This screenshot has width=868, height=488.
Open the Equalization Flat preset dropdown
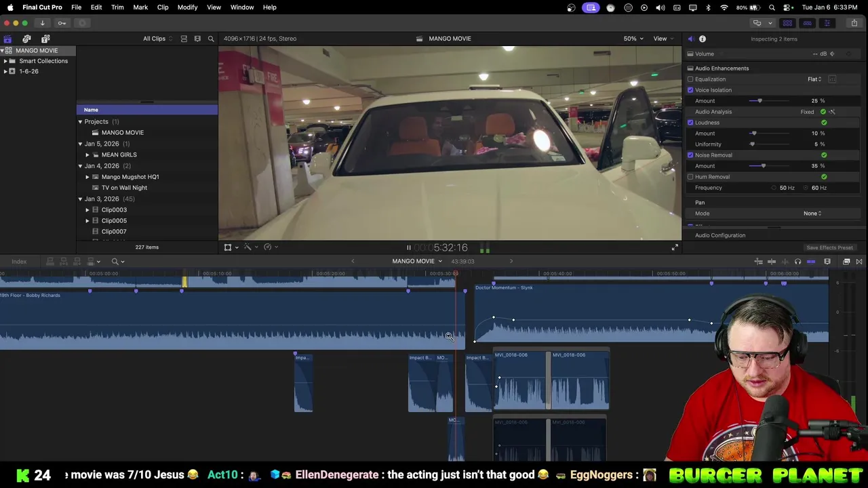click(x=814, y=79)
